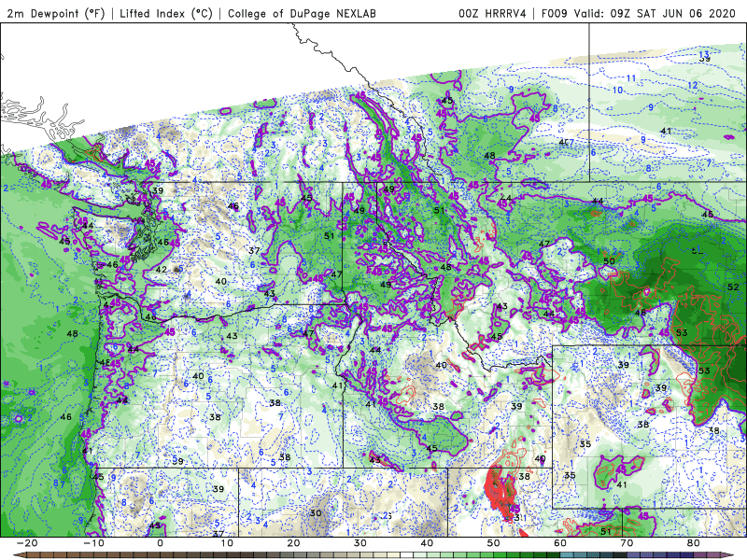Click the blue '12' lifted index contour label
Screen dimensions: 747x560
pos(693,85)
